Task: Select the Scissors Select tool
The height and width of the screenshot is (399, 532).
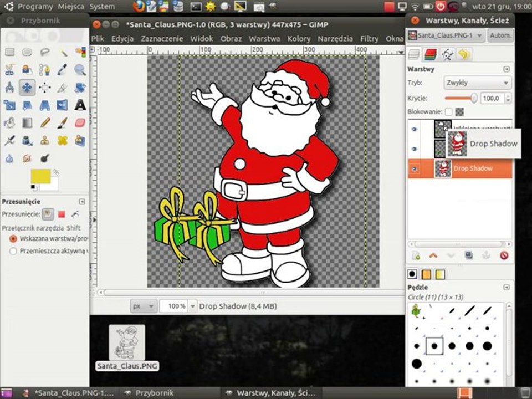Action: [x=10, y=70]
